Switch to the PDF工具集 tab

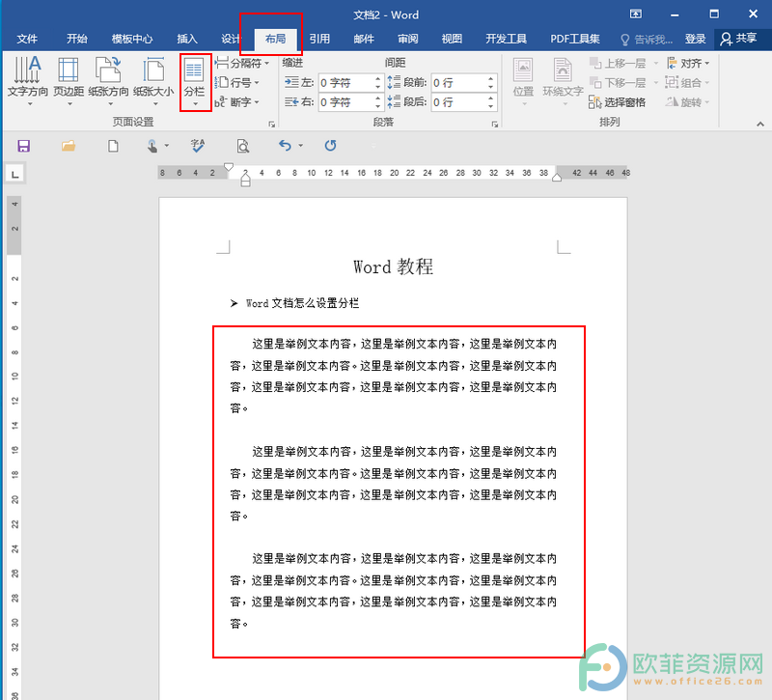(x=575, y=39)
